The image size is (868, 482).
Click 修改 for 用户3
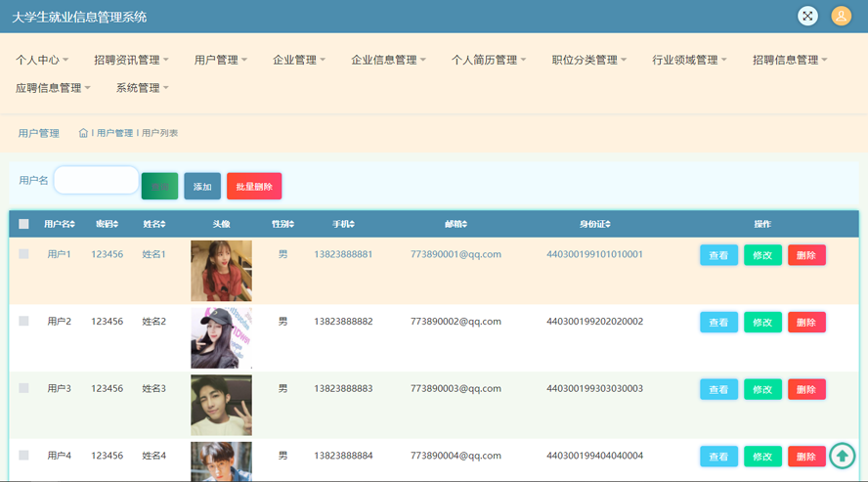tap(762, 389)
